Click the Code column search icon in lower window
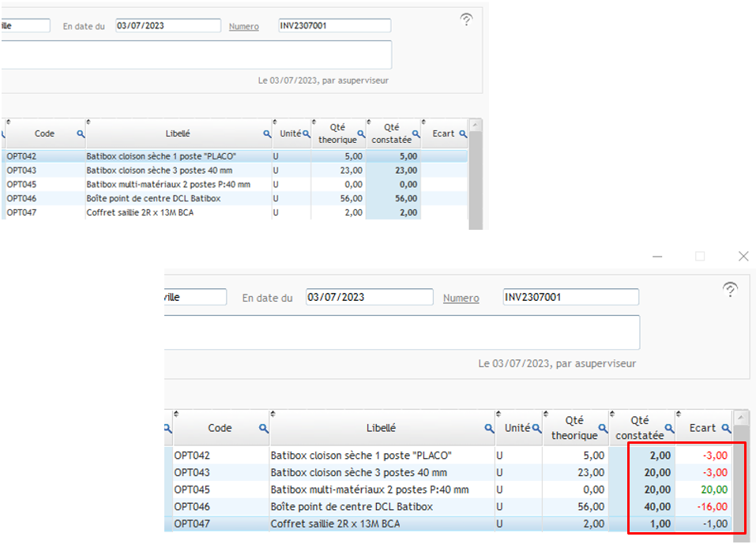Viewport: 756px width, 548px height. [x=263, y=428]
